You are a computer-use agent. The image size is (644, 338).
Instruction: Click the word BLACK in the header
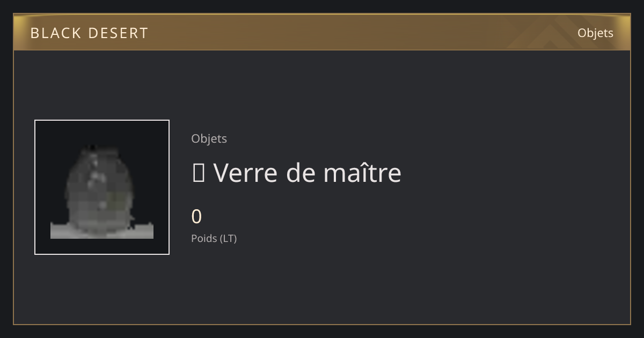56,33
